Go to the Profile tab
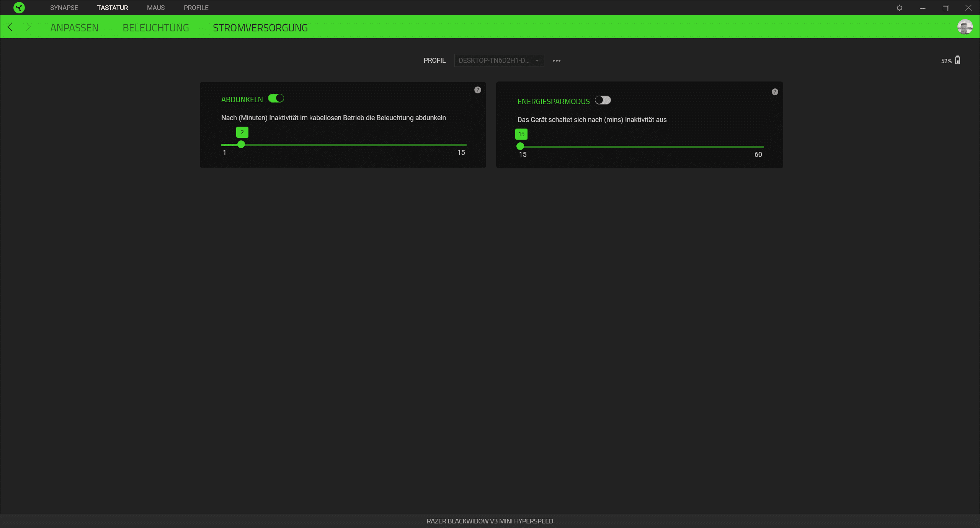The height and width of the screenshot is (528, 980). coord(196,8)
